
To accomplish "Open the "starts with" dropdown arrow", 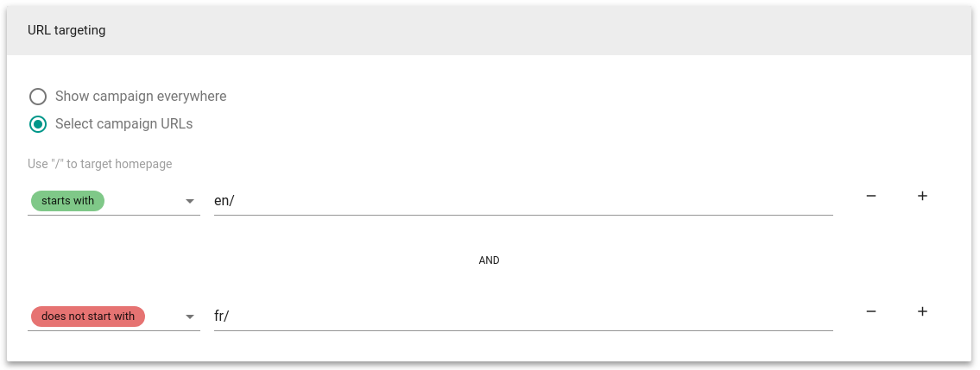I will [x=190, y=202].
